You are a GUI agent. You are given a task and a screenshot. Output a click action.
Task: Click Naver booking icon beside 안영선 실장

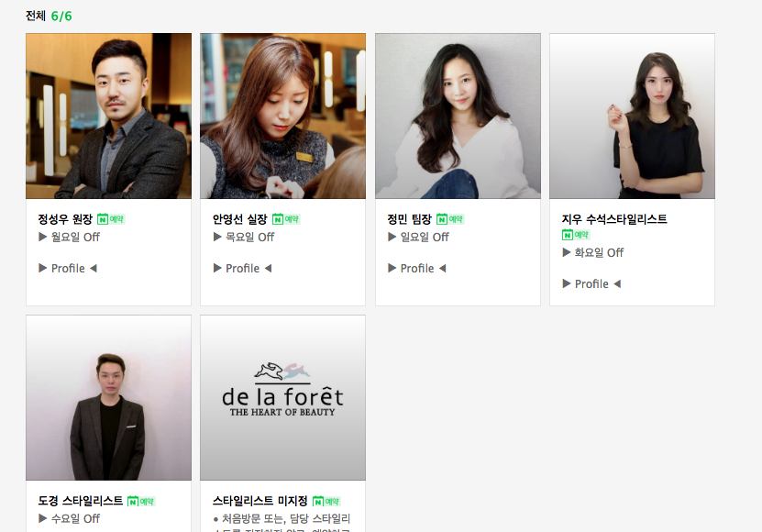pyautogui.click(x=286, y=219)
